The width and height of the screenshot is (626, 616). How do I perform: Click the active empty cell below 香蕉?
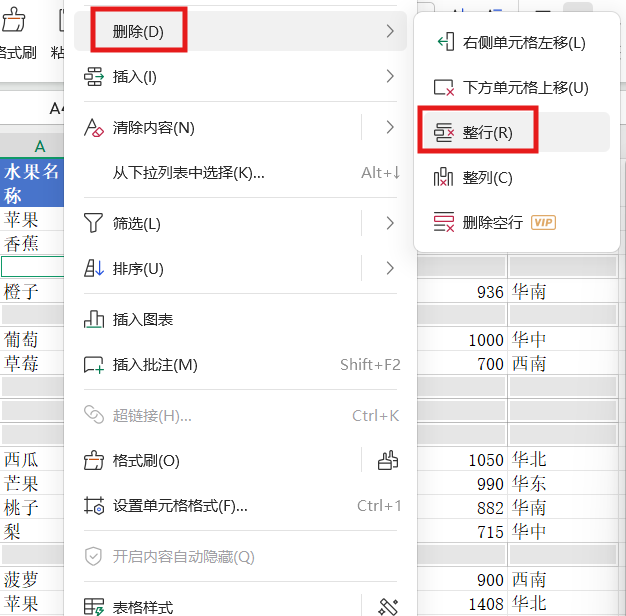point(32,267)
